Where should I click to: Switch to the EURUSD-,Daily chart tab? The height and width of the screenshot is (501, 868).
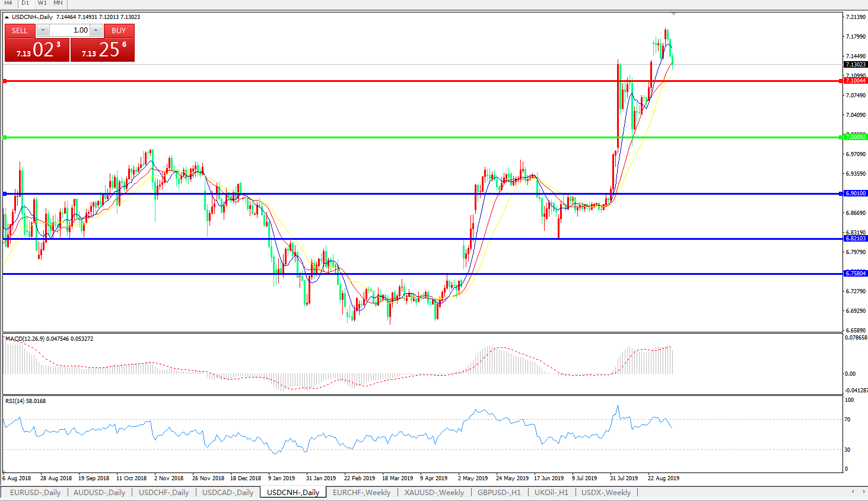(x=35, y=493)
